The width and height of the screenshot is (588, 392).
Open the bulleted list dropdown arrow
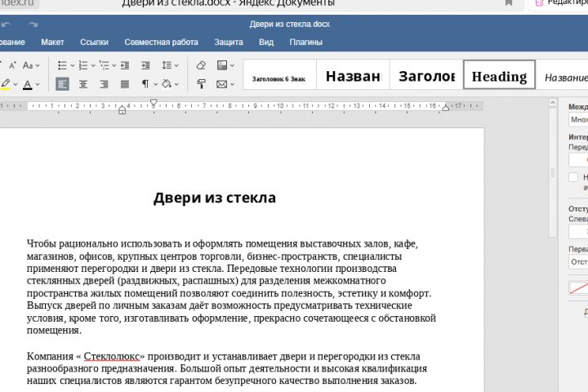(73, 65)
